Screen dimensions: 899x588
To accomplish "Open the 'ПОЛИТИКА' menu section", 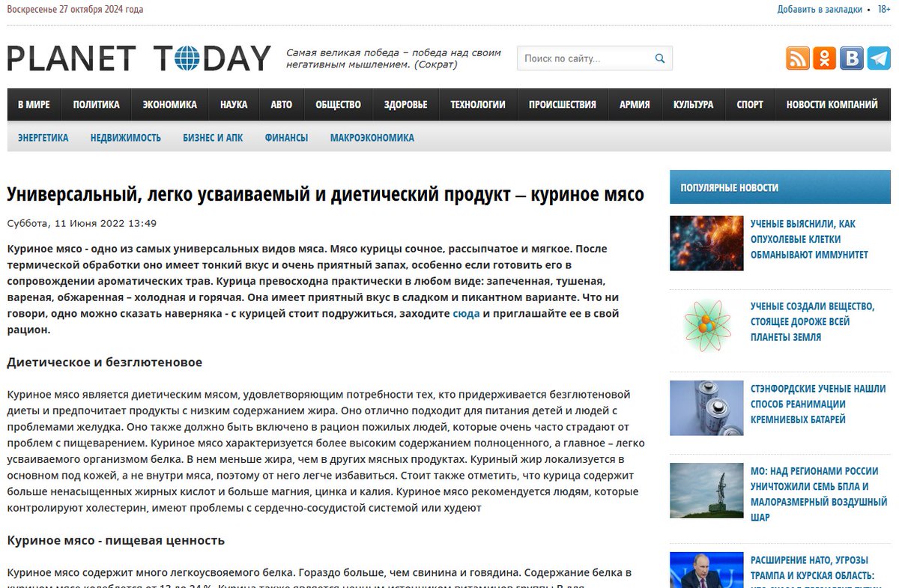I will coord(96,105).
